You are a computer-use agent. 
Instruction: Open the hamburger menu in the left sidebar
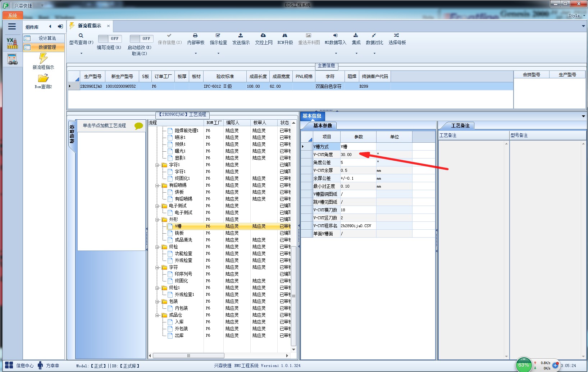[12, 27]
